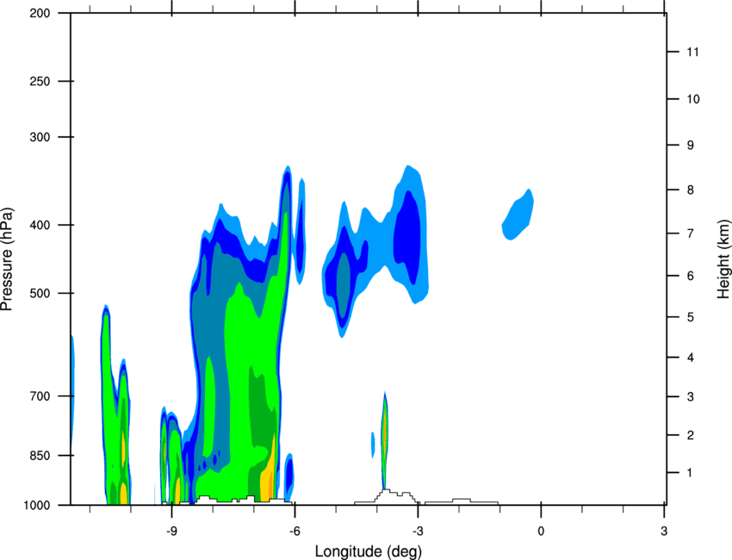Click the isolated light-blue contour blob near 0 longitude

[518, 215]
